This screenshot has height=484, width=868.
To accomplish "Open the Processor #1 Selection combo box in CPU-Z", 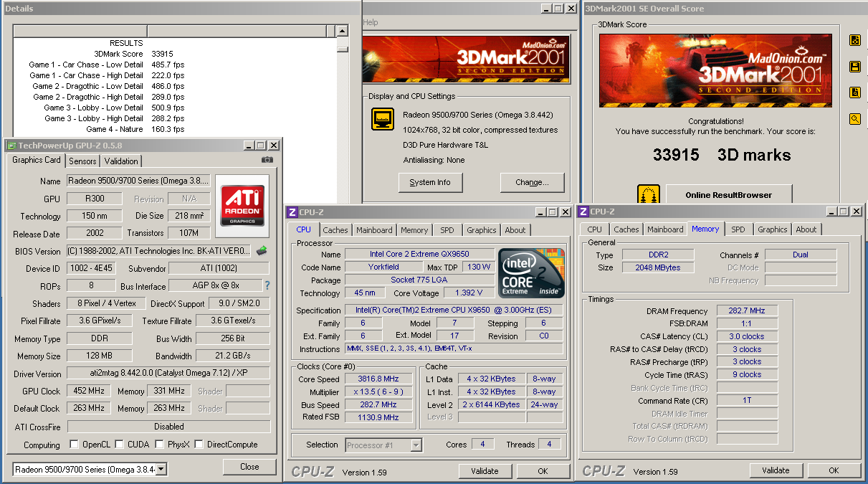I will (383, 445).
